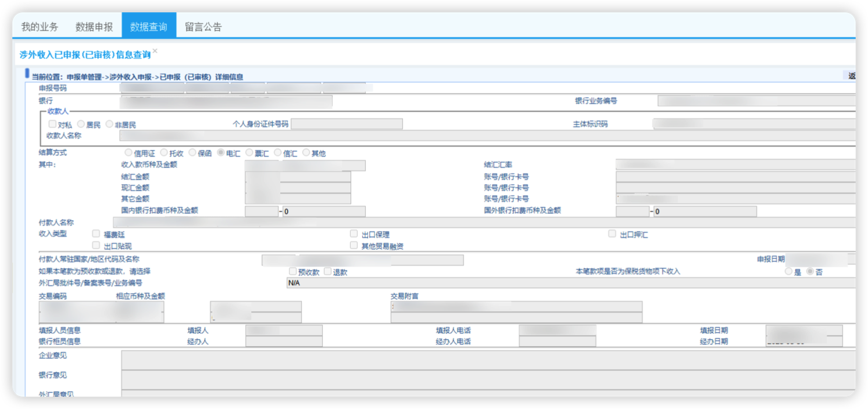This screenshot has height=409, width=868.
Task: Select the 非居民 radio button
Action: (109, 124)
